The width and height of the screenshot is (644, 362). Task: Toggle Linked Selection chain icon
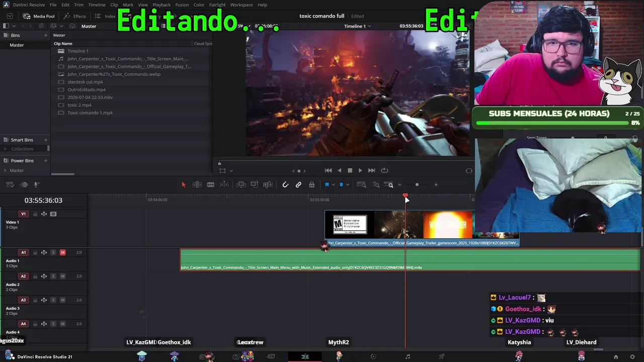pos(298,185)
